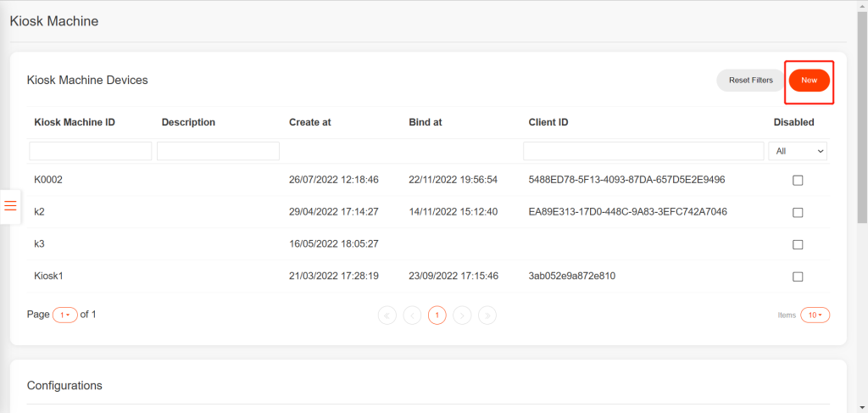Check Disabled box for Kiosk1
The height and width of the screenshot is (413, 868).
point(798,276)
